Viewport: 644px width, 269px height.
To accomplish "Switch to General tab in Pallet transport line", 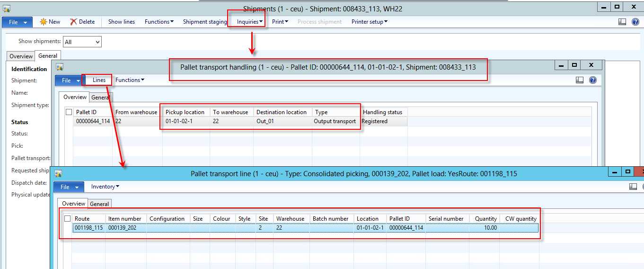I will point(99,204).
